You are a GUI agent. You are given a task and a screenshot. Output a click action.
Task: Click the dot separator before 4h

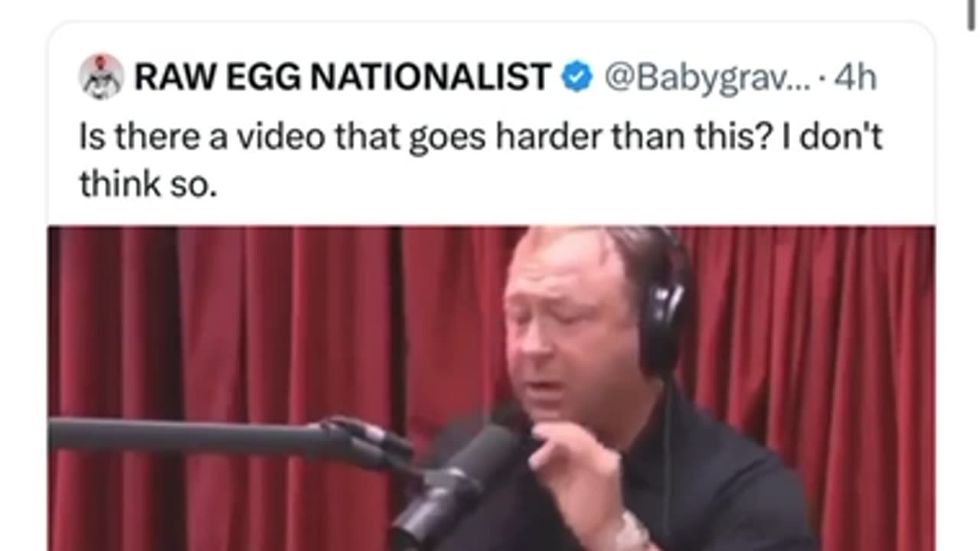[822, 79]
